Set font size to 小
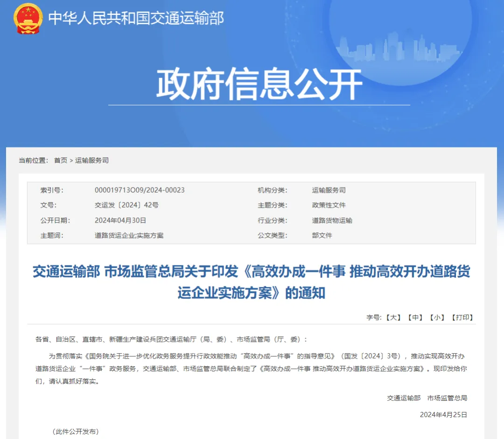This screenshot has width=504, height=439. pyautogui.click(x=436, y=317)
